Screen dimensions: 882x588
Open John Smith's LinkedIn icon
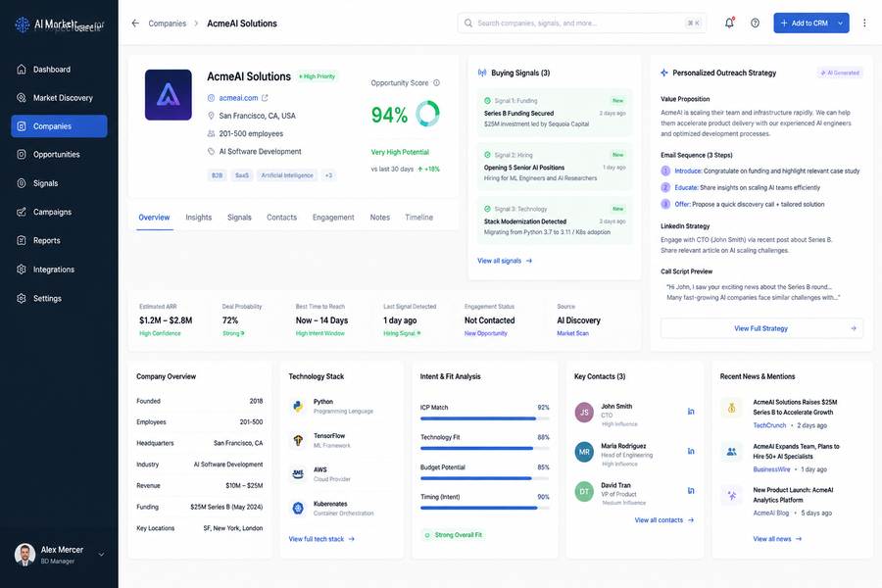pyautogui.click(x=691, y=412)
